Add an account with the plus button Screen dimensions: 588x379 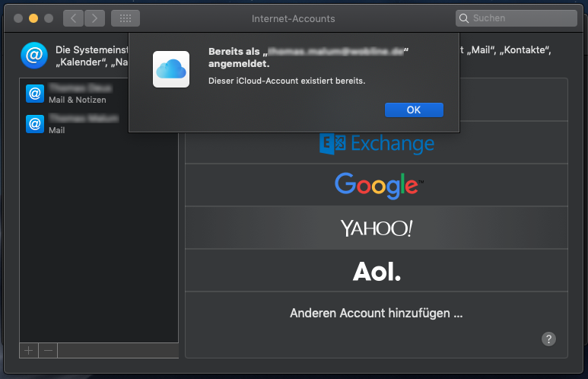29,351
